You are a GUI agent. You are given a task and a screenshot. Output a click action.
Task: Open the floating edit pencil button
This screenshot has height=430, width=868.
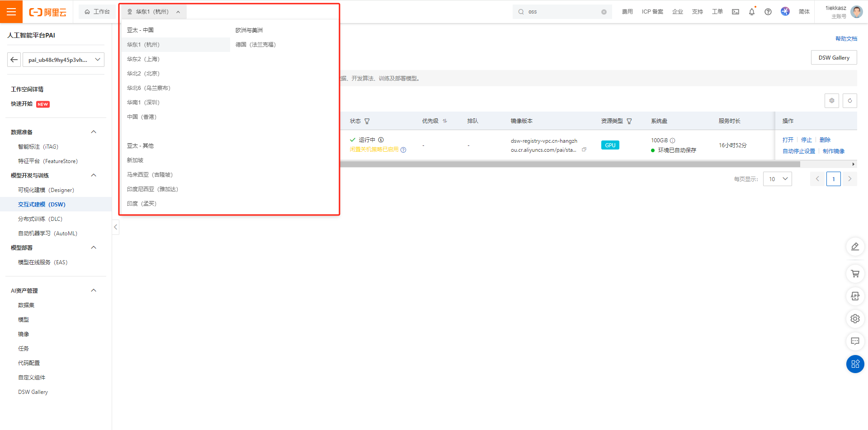tap(855, 247)
